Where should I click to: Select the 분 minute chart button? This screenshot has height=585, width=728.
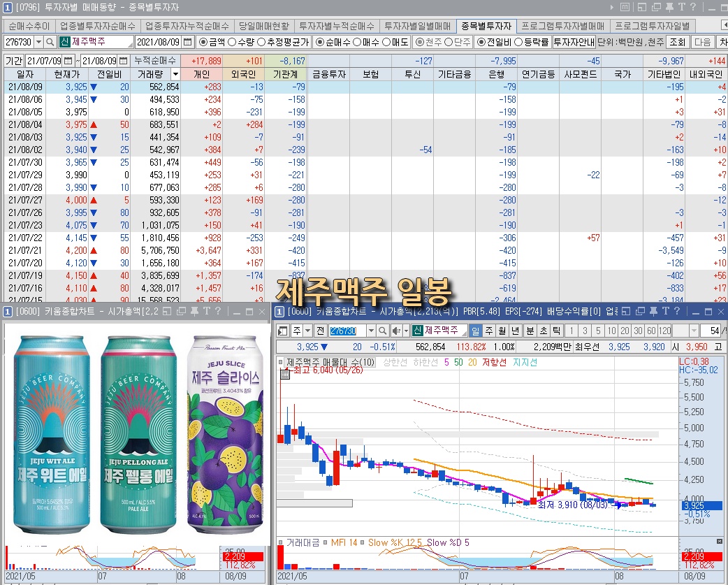pyautogui.click(x=530, y=331)
